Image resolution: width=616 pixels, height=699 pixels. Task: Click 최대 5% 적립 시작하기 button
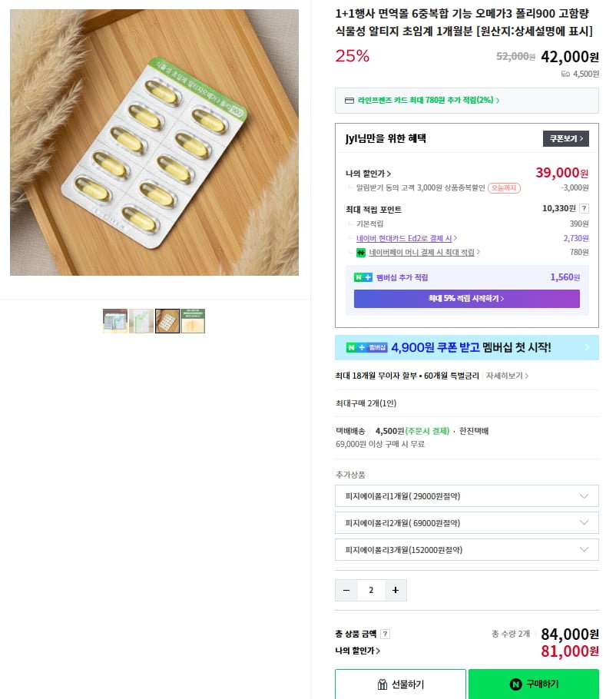coord(466,299)
